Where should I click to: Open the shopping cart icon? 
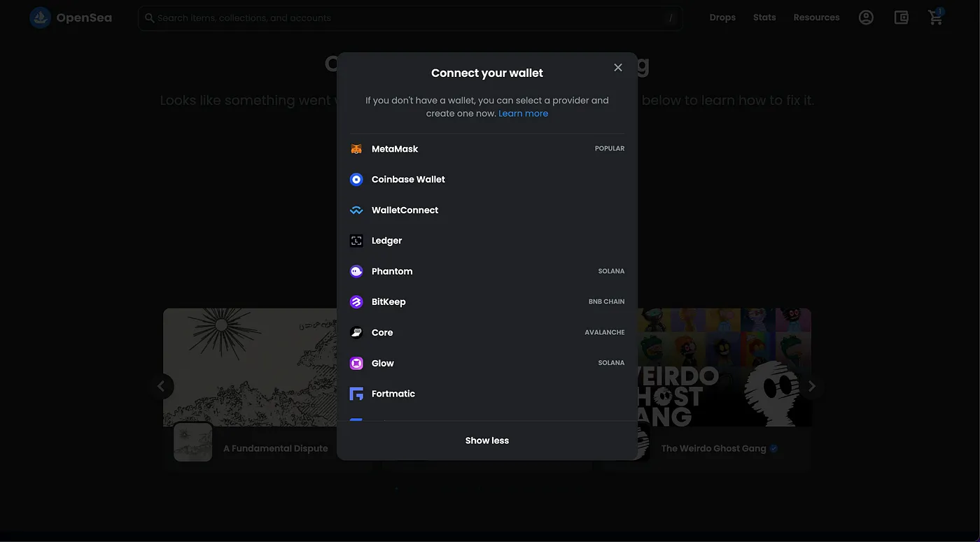pyautogui.click(x=935, y=17)
